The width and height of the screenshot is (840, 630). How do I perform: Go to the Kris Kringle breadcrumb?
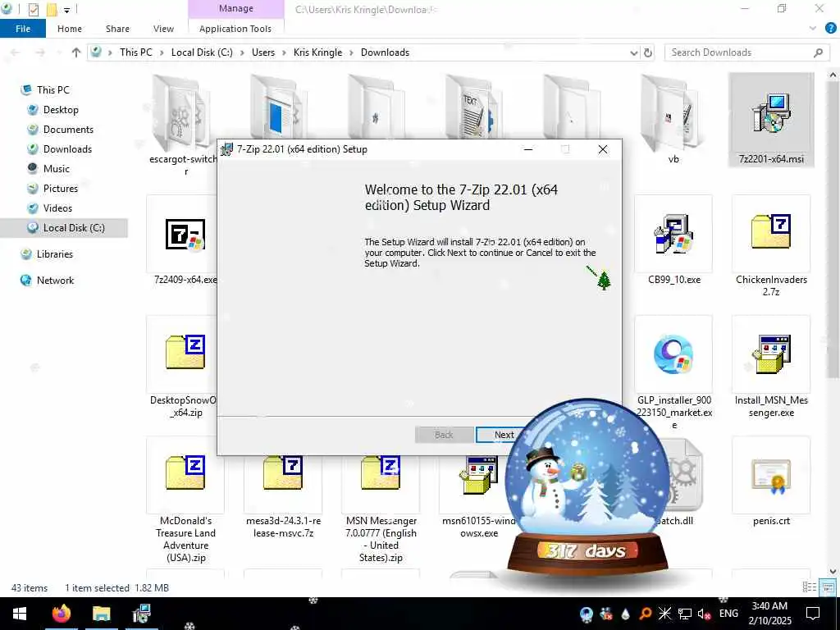(317, 52)
